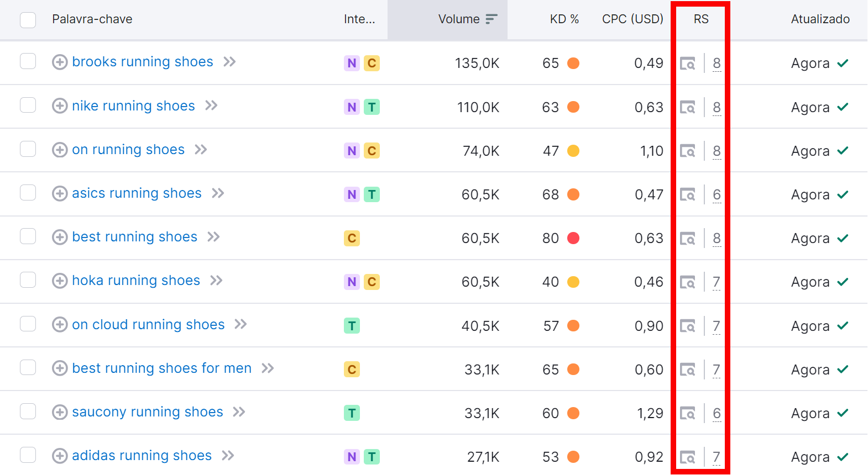
Task: View SERP icon for best running shoes for men
Action: pos(687,370)
